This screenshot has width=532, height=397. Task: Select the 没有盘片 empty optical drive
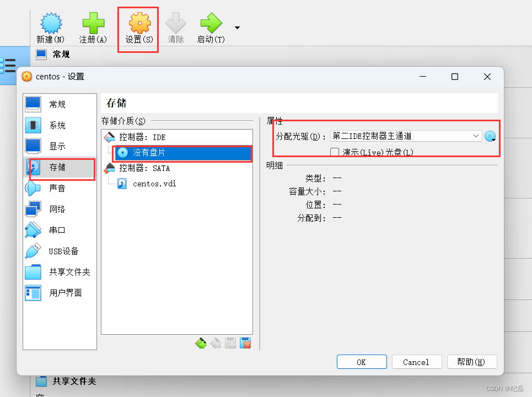[183, 153]
